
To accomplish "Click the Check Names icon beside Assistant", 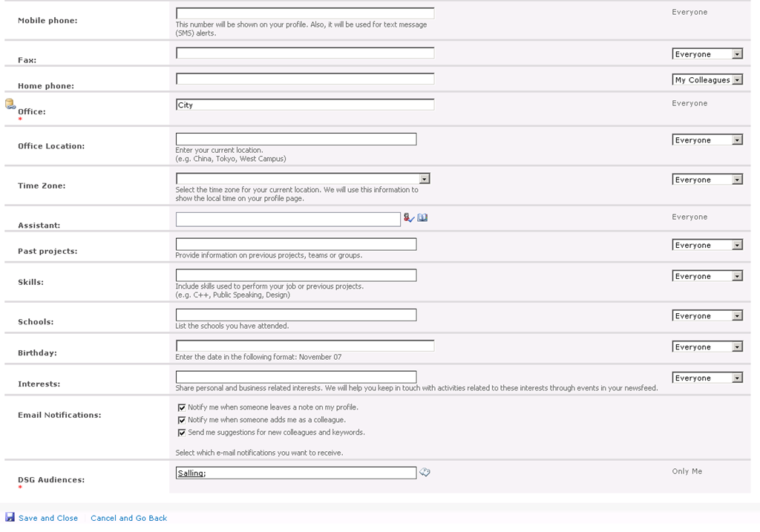I will [x=408, y=218].
